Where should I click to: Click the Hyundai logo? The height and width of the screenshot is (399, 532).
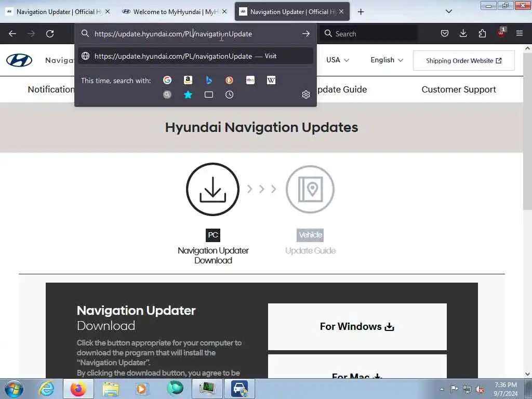tap(19, 60)
